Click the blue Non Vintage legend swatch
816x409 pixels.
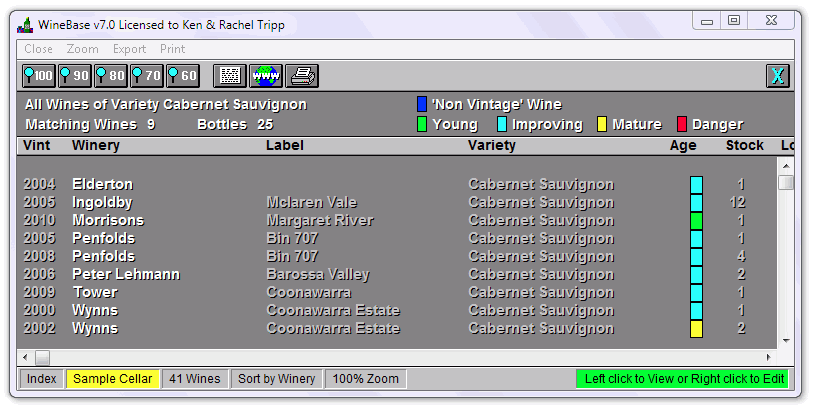422,104
